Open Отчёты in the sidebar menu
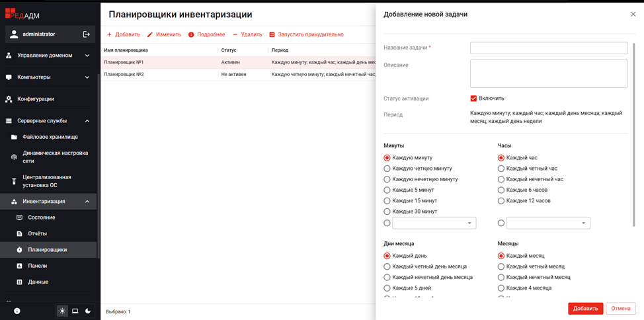This screenshot has height=320, width=644. point(37,233)
